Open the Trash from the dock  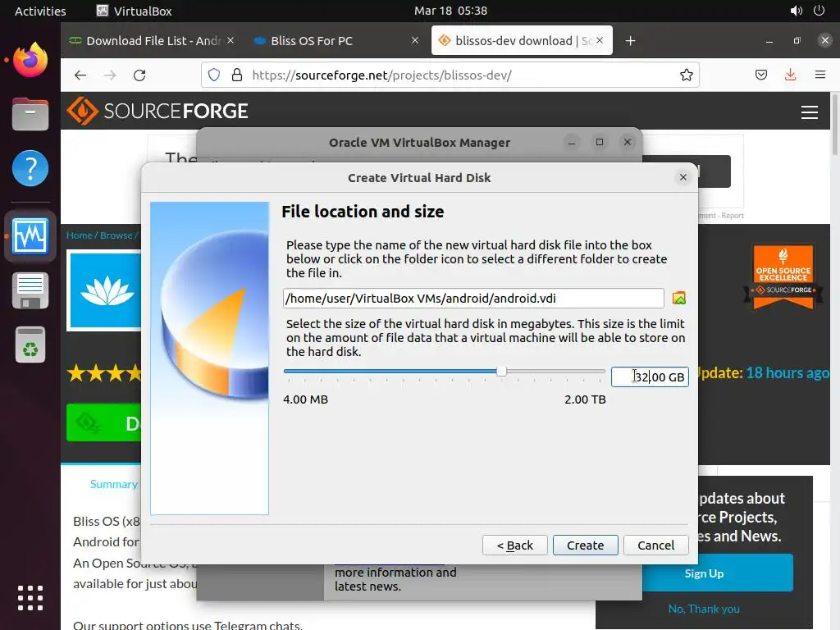[x=30, y=345]
